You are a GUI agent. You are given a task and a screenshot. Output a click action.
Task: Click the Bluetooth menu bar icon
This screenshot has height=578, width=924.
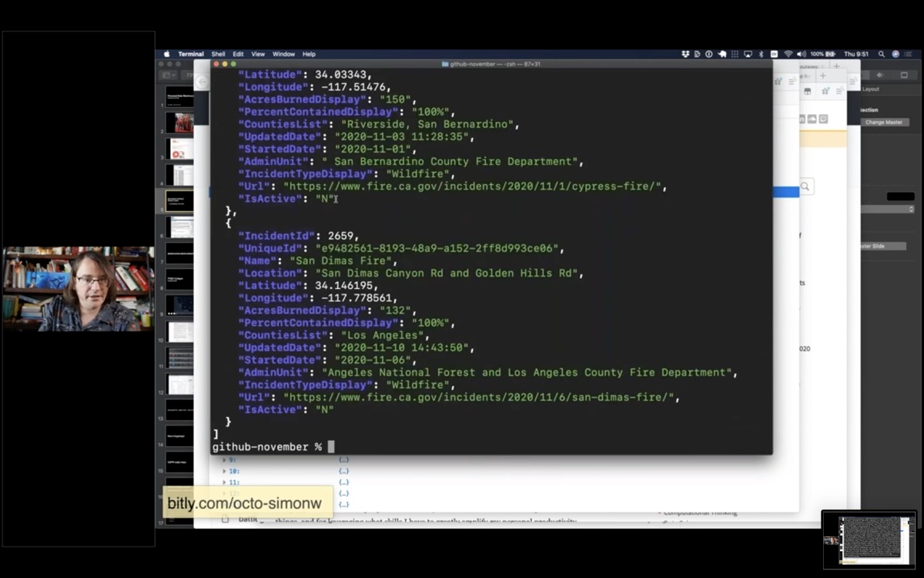pyautogui.click(x=761, y=54)
